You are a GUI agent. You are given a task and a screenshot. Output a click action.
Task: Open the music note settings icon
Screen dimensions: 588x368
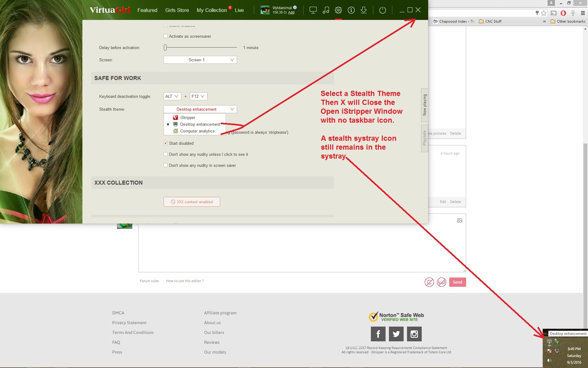click(326, 10)
